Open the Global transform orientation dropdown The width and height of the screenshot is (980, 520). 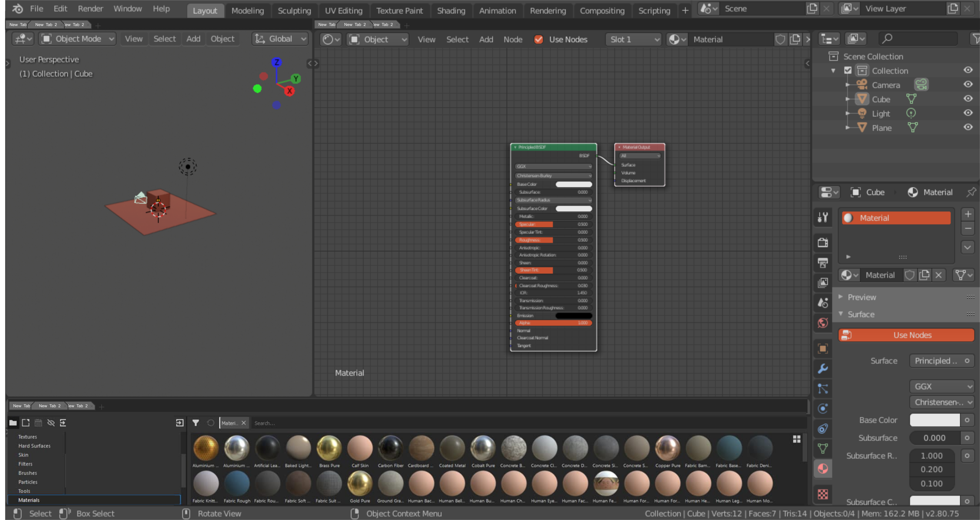coord(280,39)
